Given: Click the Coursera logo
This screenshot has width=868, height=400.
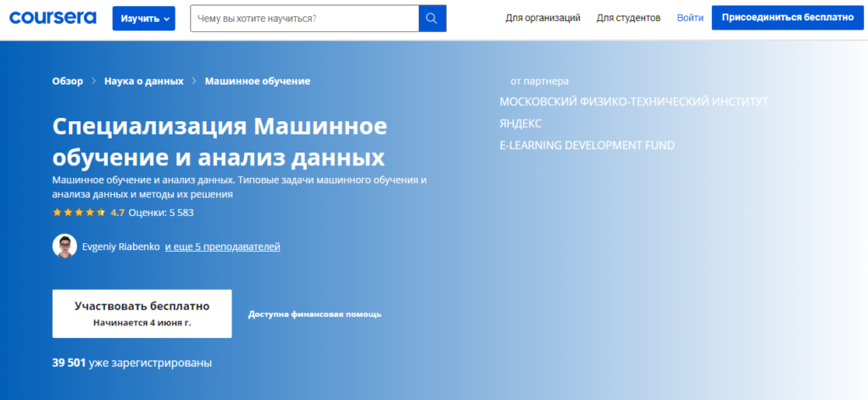Looking at the screenshot, I should tap(53, 18).
